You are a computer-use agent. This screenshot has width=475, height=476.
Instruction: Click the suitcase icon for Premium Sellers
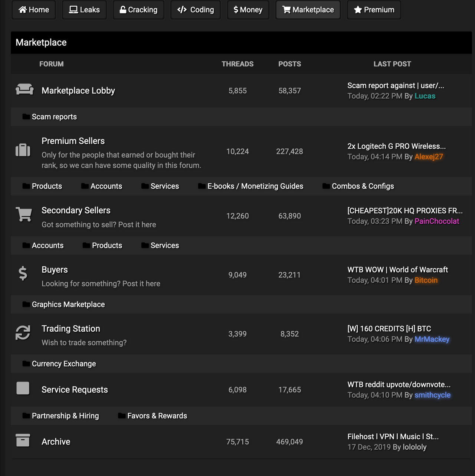23,150
